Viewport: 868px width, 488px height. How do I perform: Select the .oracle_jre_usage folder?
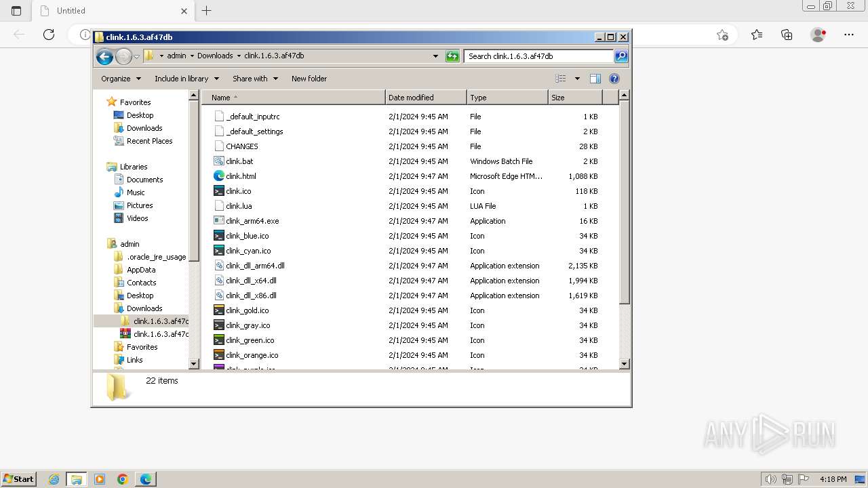click(150, 257)
